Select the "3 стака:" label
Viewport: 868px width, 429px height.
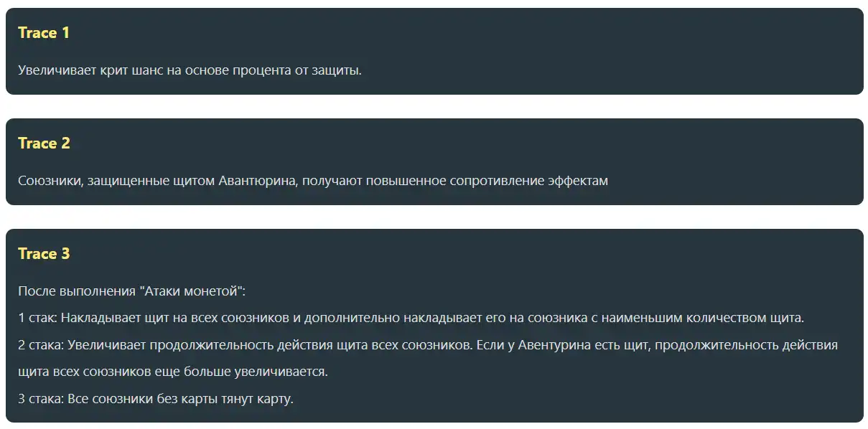click(x=42, y=399)
